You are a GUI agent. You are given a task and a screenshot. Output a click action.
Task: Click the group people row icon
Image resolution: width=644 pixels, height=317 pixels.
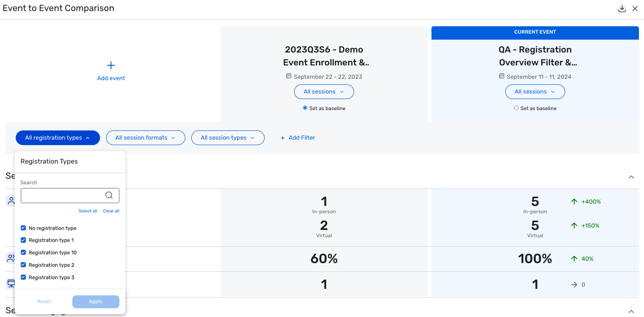click(x=11, y=258)
